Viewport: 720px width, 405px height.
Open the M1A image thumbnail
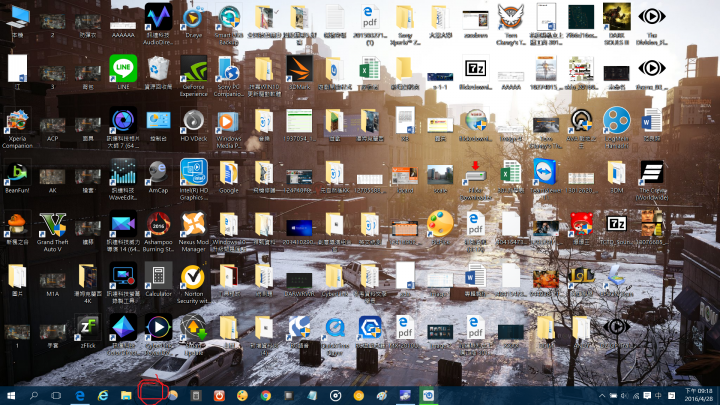coord(52,285)
